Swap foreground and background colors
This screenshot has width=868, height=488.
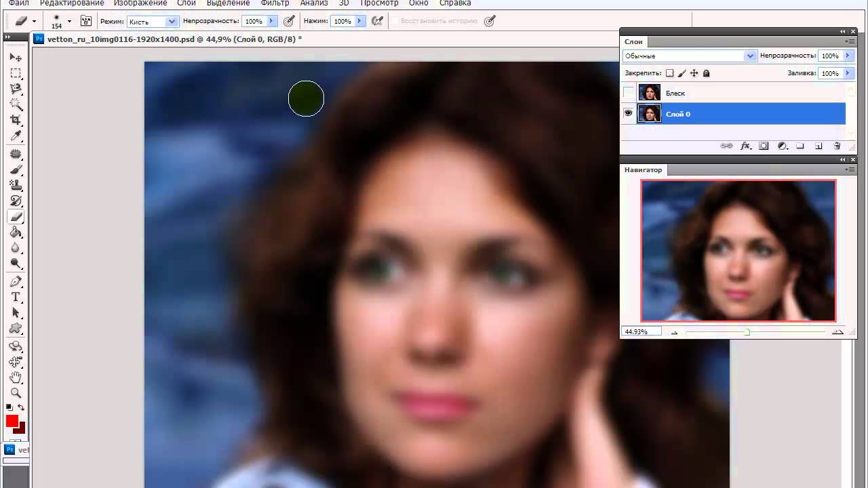21,407
